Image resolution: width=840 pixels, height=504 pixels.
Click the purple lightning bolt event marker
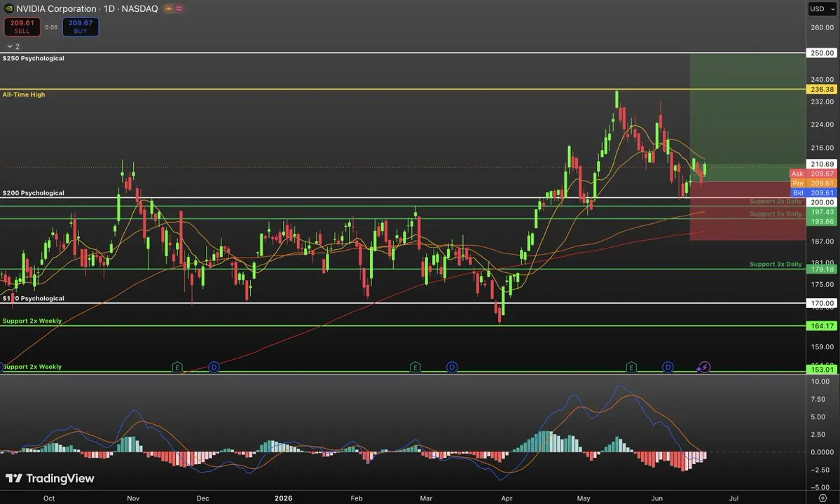click(705, 367)
